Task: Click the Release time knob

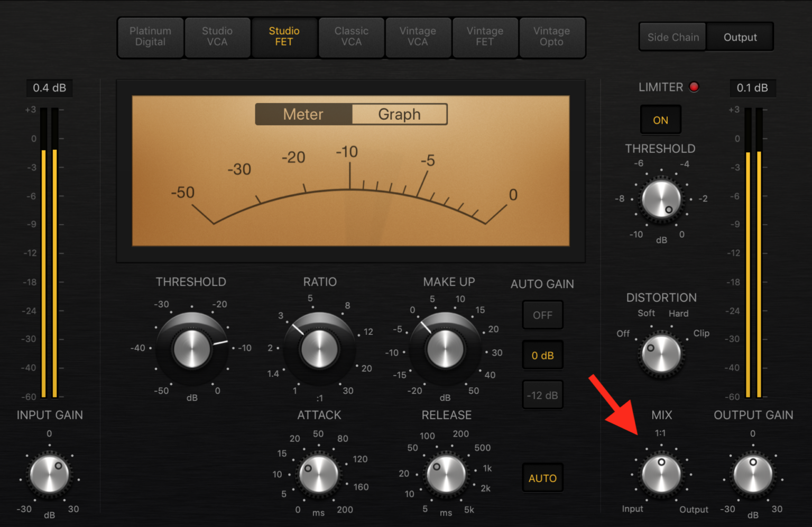Action: [x=446, y=474]
